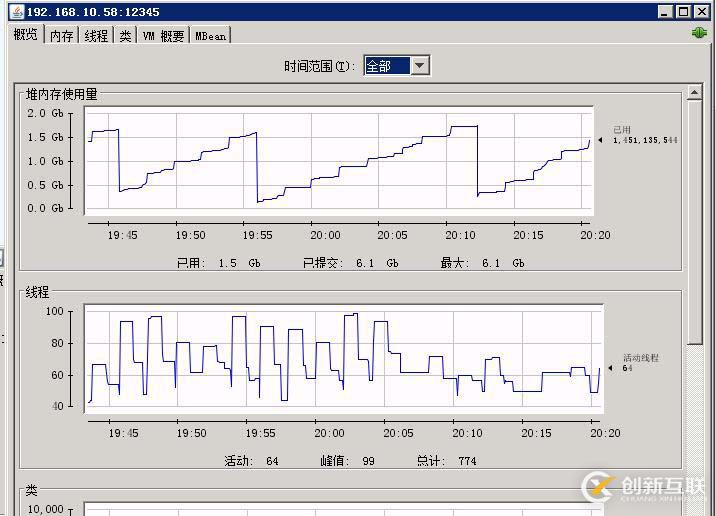Click the green connection status icon
Viewport: 716px width, 516px height.
click(699, 33)
